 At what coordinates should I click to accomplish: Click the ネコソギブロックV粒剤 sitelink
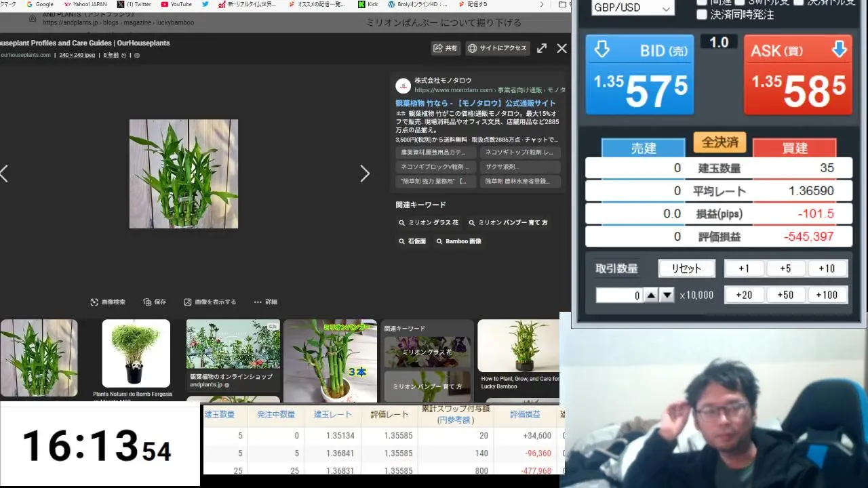coord(436,167)
